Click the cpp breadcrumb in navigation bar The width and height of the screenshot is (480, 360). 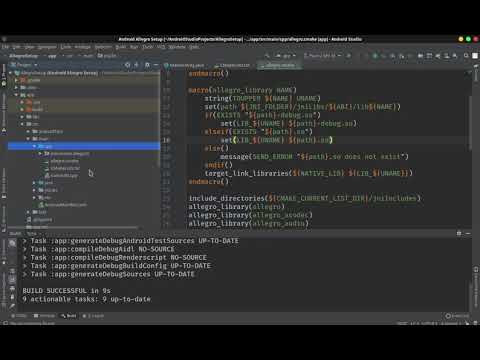tap(107, 56)
